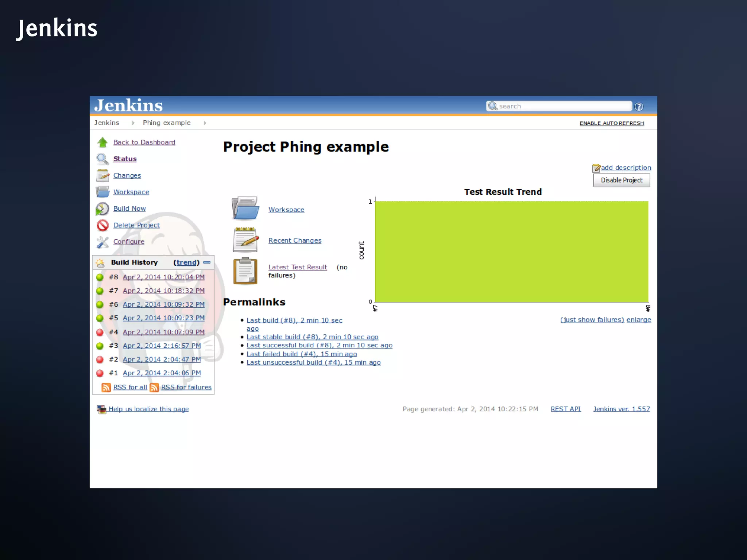Open the Changes sidebar link
This screenshot has width=747, height=560.
click(127, 175)
